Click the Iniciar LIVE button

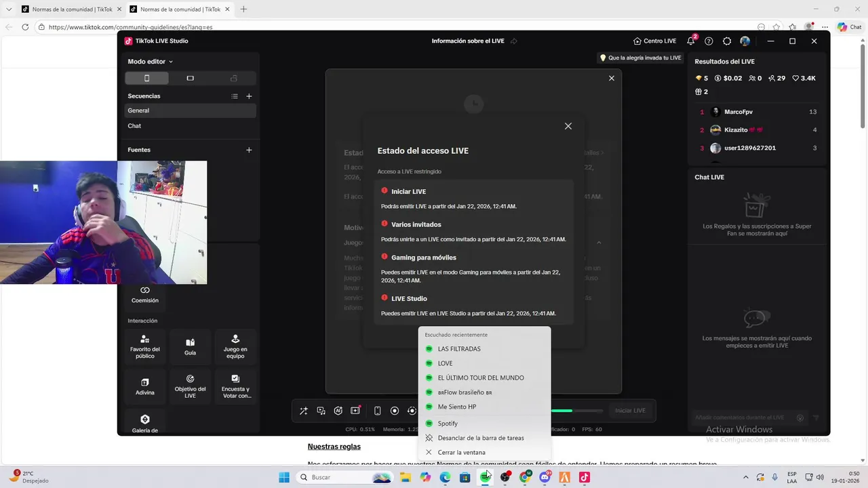coord(630,411)
